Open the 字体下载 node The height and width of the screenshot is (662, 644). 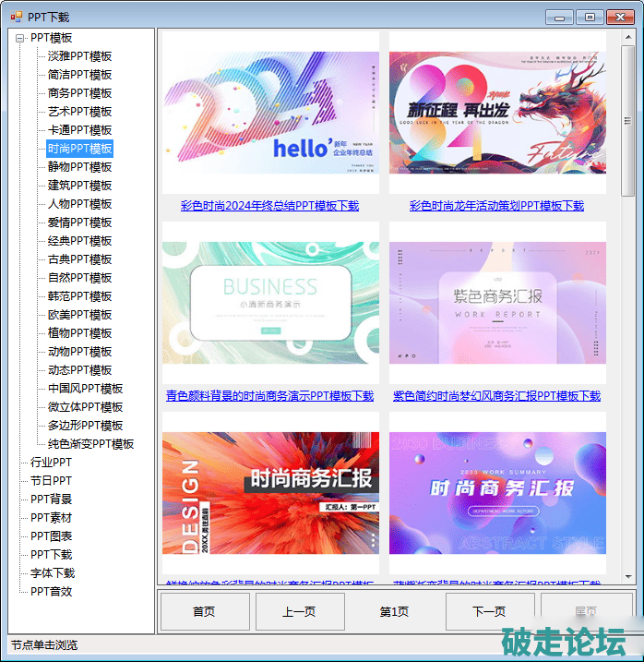52,573
